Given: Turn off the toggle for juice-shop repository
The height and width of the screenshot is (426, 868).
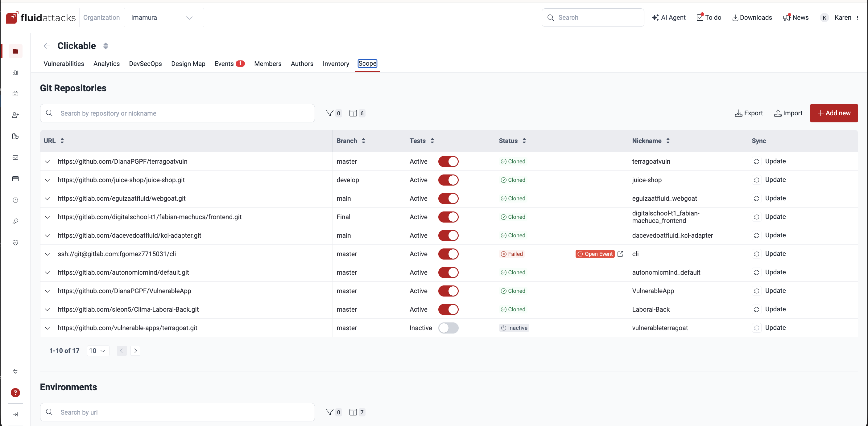Looking at the screenshot, I should point(448,180).
